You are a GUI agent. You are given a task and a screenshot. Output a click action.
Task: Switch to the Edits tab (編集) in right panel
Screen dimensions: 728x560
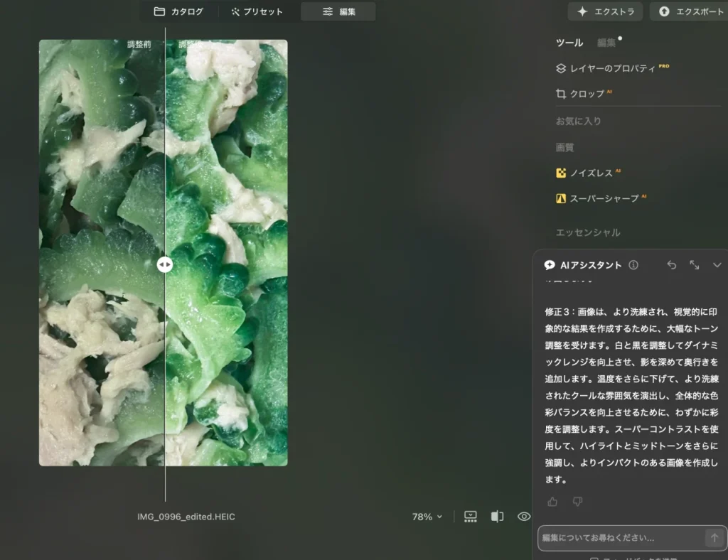coord(606,43)
